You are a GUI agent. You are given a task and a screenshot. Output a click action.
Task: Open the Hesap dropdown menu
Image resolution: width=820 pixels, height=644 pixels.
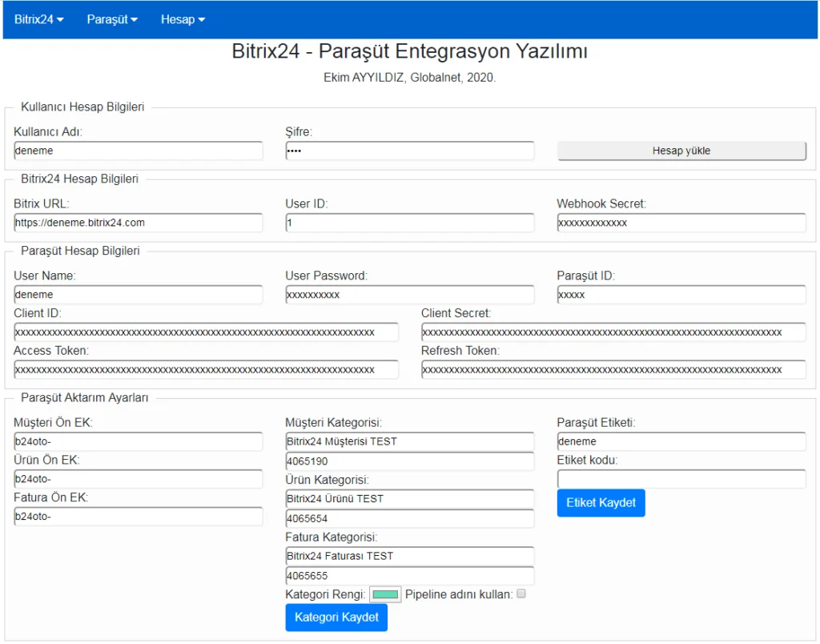point(183,19)
